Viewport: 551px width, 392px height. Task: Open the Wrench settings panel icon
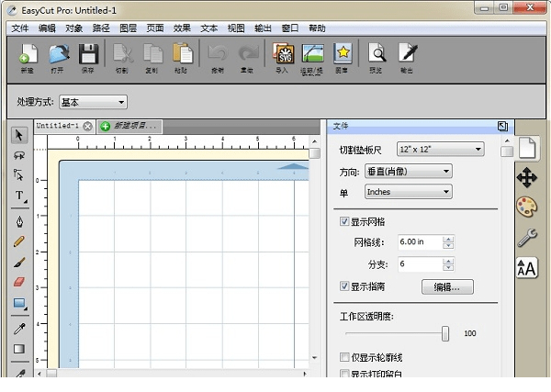click(x=527, y=238)
